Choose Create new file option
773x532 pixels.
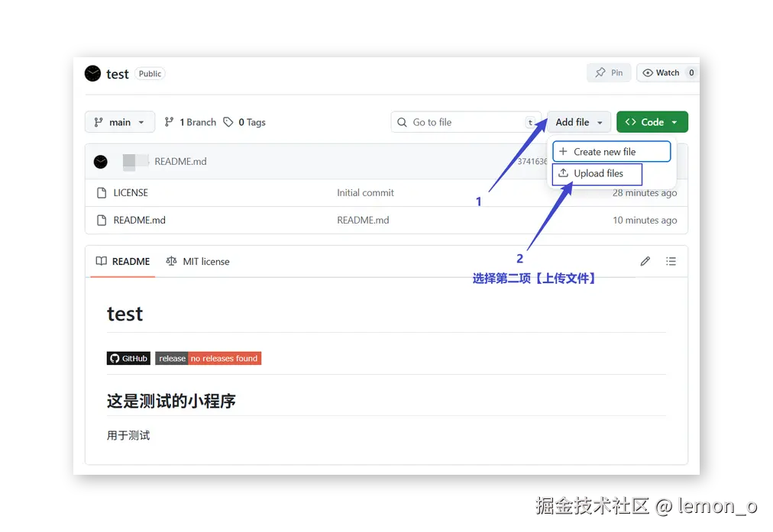[x=611, y=151]
